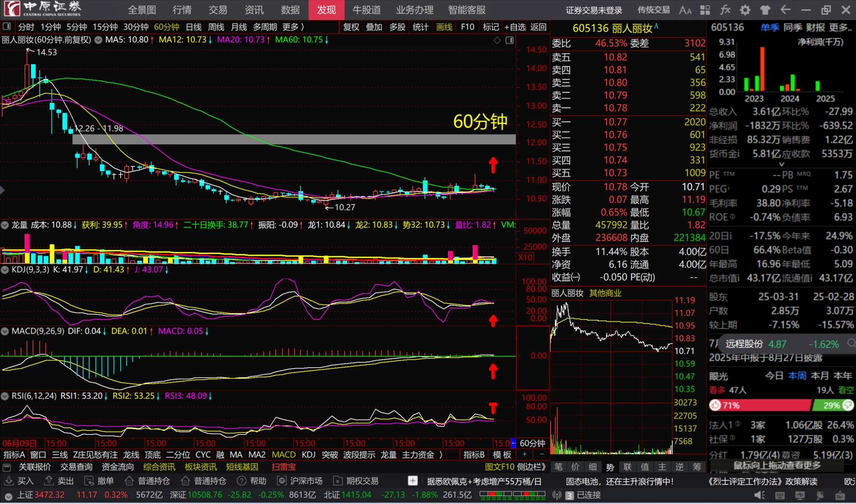This screenshot has height=504, width=856.
Task: Toggle 标记 marker option
Action: pyautogui.click(x=491, y=27)
